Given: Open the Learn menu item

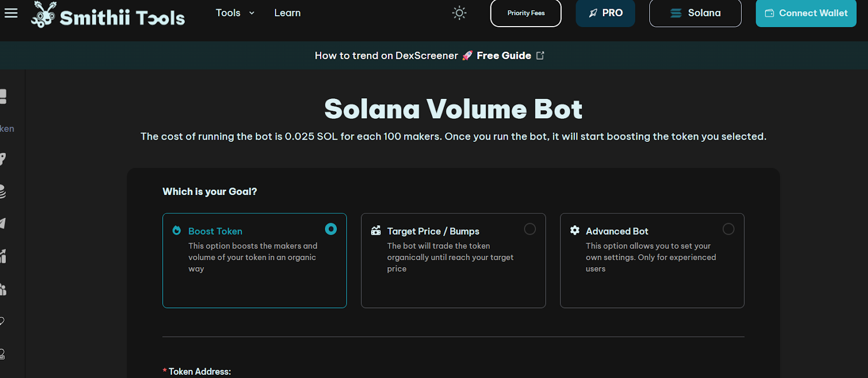Looking at the screenshot, I should coord(287,13).
